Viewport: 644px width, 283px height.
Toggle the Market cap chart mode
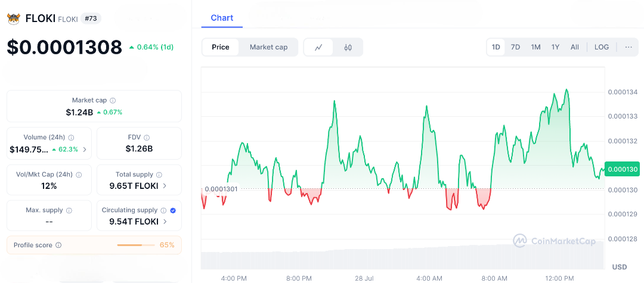268,47
